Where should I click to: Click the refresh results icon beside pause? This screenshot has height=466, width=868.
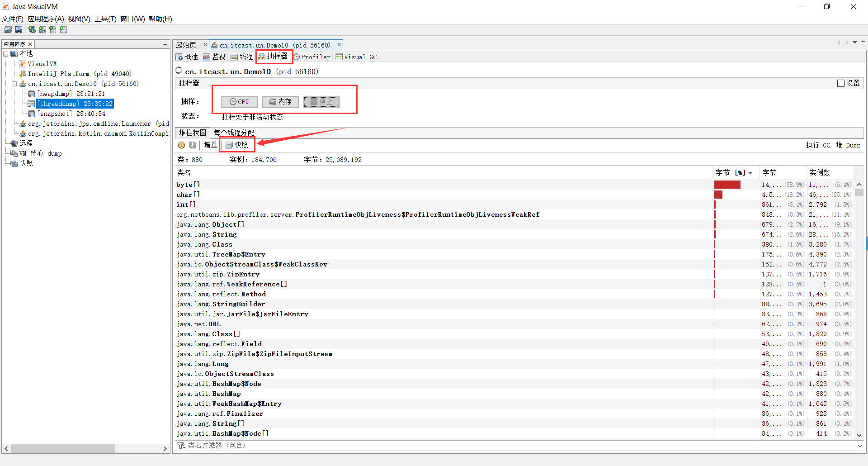point(193,145)
